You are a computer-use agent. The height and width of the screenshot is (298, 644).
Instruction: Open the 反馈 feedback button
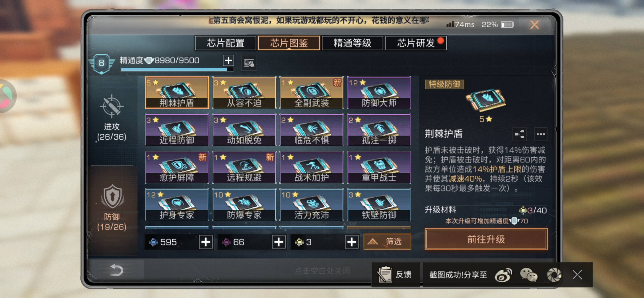pyautogui.click(x=395, y=274)
